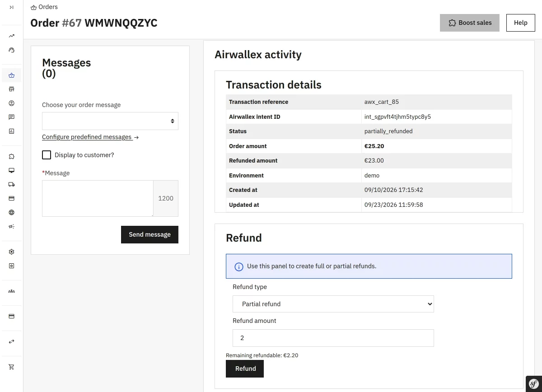542x392 pixels.
Task: Click the Airwallex activity heading
Action: [258, 55]
